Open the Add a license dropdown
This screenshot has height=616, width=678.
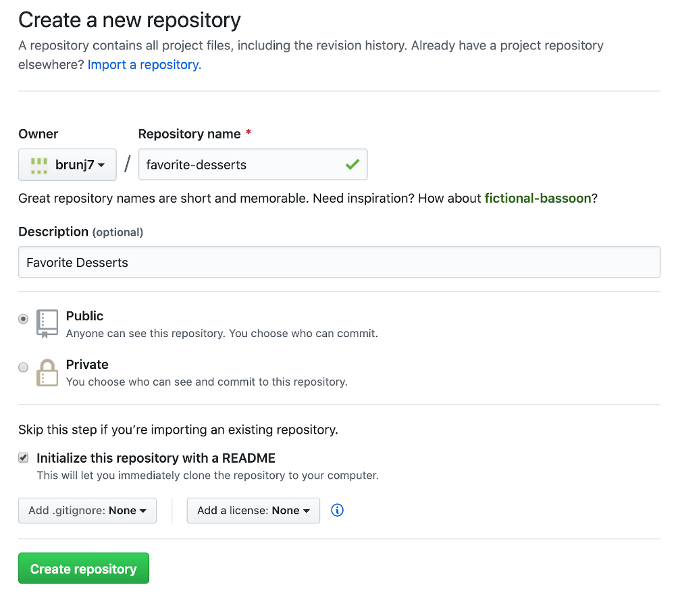[x=253, y=511]
